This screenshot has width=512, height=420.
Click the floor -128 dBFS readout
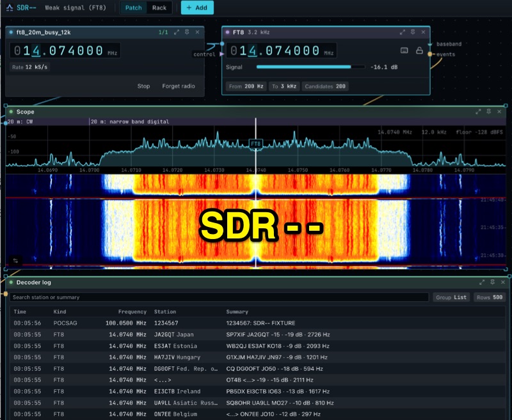479,132
